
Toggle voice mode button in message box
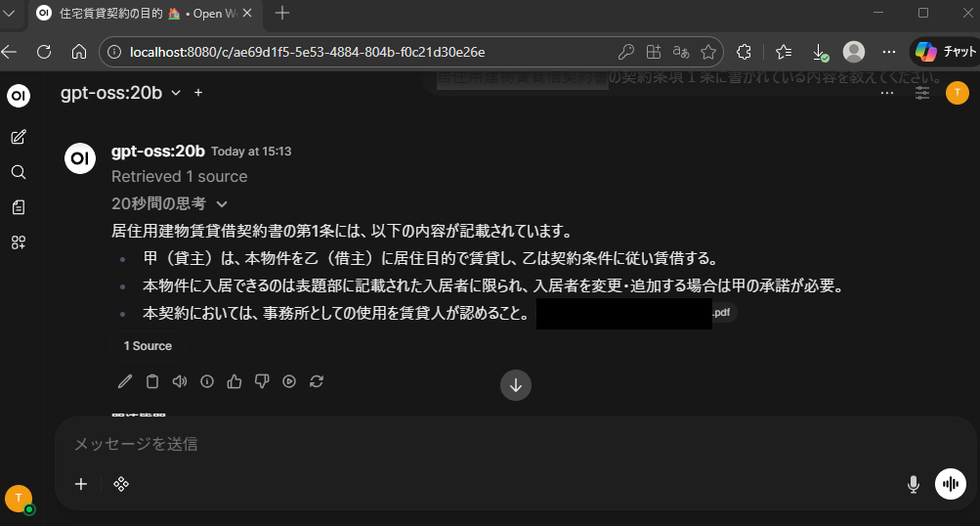coord(950,484)
